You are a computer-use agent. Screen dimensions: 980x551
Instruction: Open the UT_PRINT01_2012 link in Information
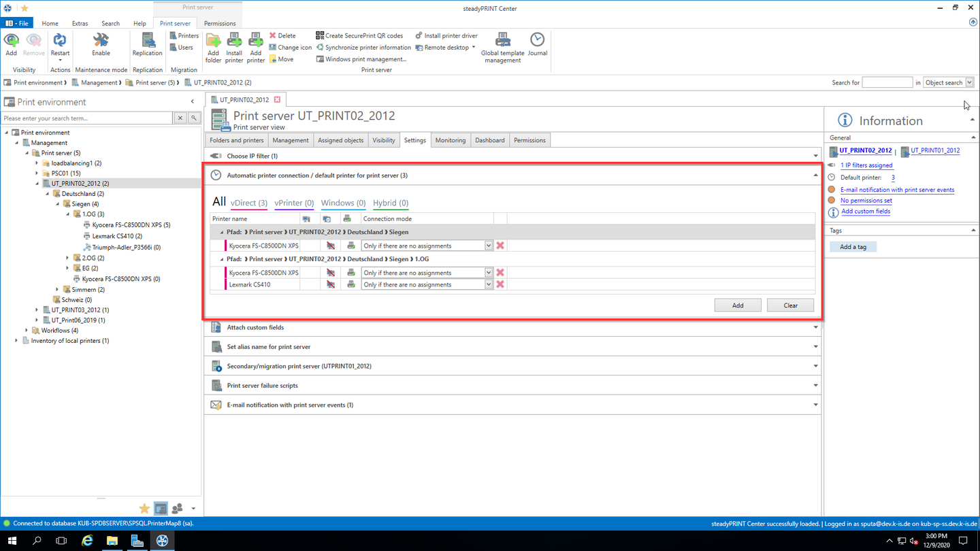935,150
